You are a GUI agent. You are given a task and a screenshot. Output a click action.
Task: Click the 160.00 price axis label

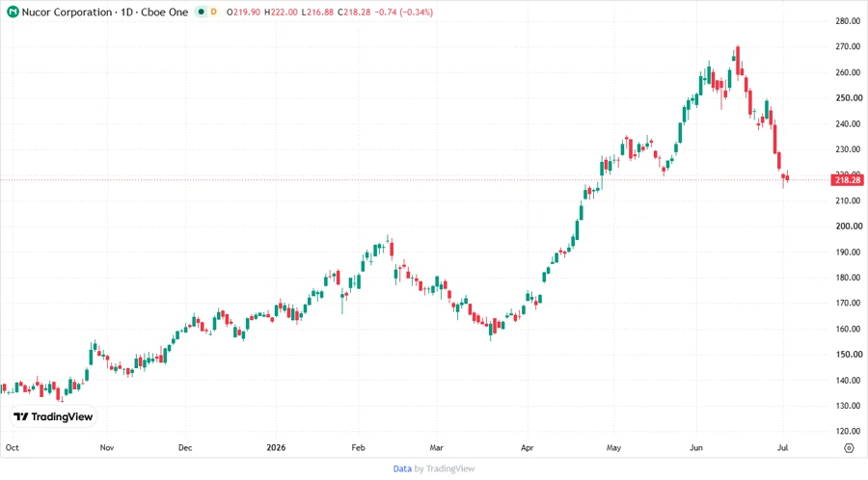click(x=848, y=329)
